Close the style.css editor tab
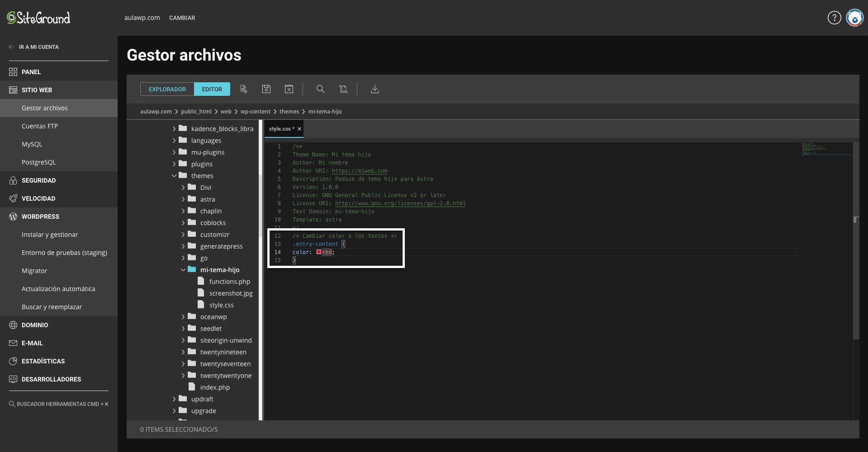Image resolution: width=868 pixels, height=452 pixels. pos(299,129)
